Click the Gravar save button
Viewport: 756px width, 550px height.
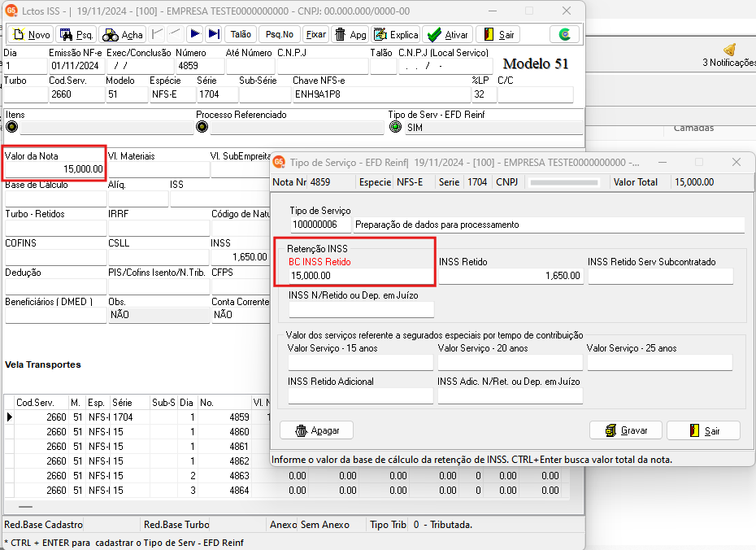[x=626, y=430]
